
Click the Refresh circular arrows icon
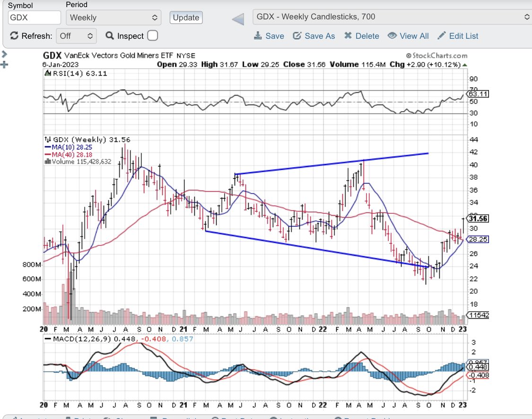(x=14, y=35)
